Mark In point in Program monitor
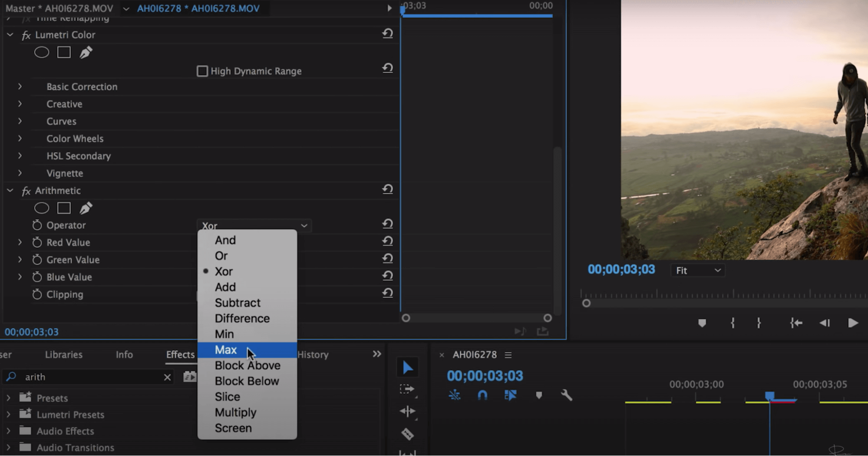 click(733, 323)
